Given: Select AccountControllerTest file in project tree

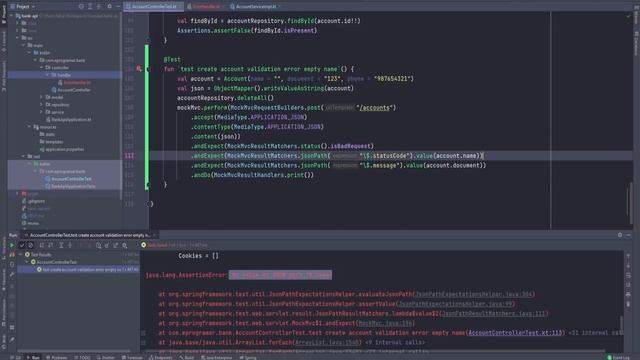Looking at the screenshot, I should (x=69, y=179).
